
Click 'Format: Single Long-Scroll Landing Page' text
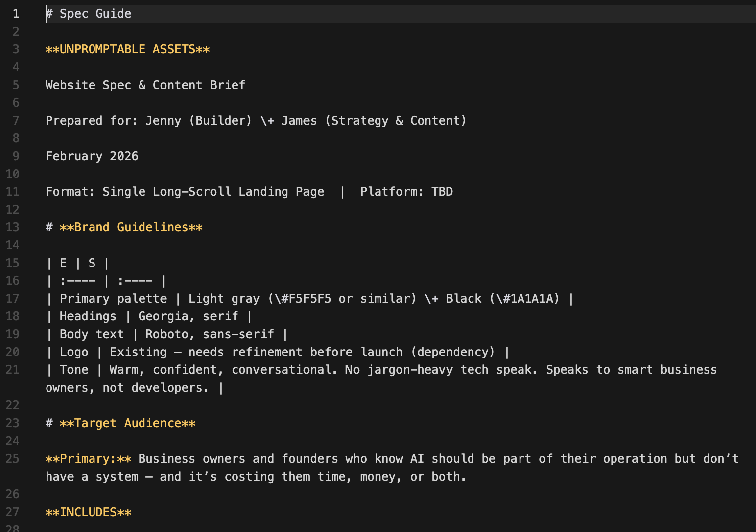(x=185, y=192)
